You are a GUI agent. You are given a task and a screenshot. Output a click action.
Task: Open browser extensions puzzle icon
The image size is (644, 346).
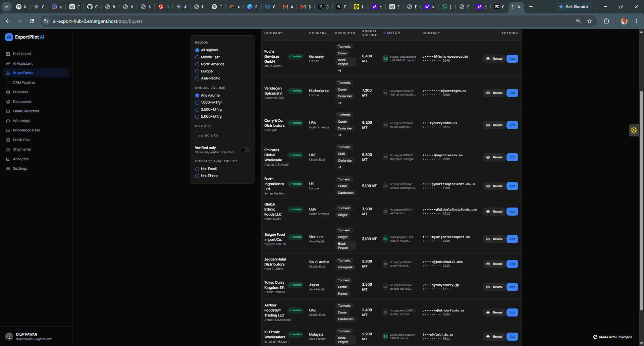tap(606, 21)
